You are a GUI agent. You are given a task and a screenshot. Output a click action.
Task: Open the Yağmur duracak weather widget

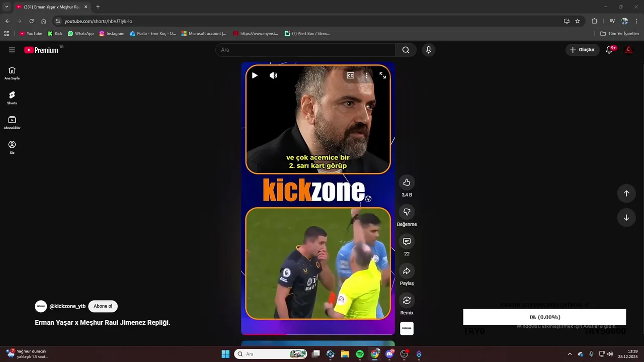tap(28, 354)
